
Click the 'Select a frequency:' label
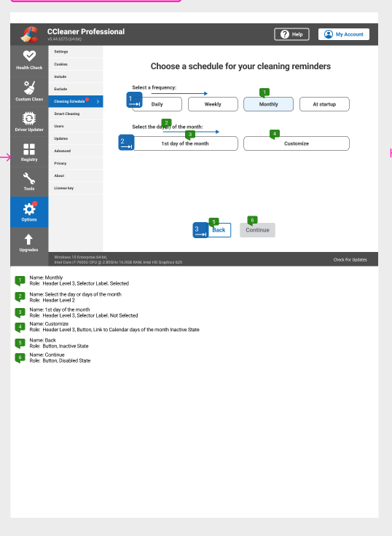pos(154,87)
